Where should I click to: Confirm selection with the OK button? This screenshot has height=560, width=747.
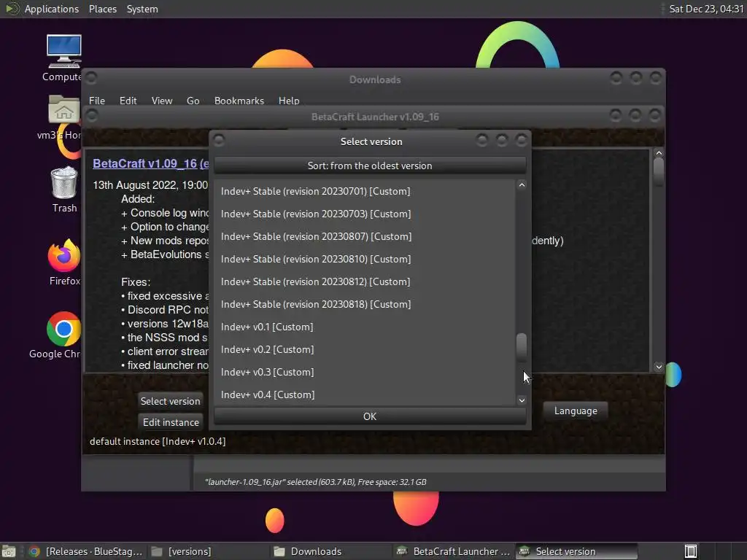tap(370, 416)
